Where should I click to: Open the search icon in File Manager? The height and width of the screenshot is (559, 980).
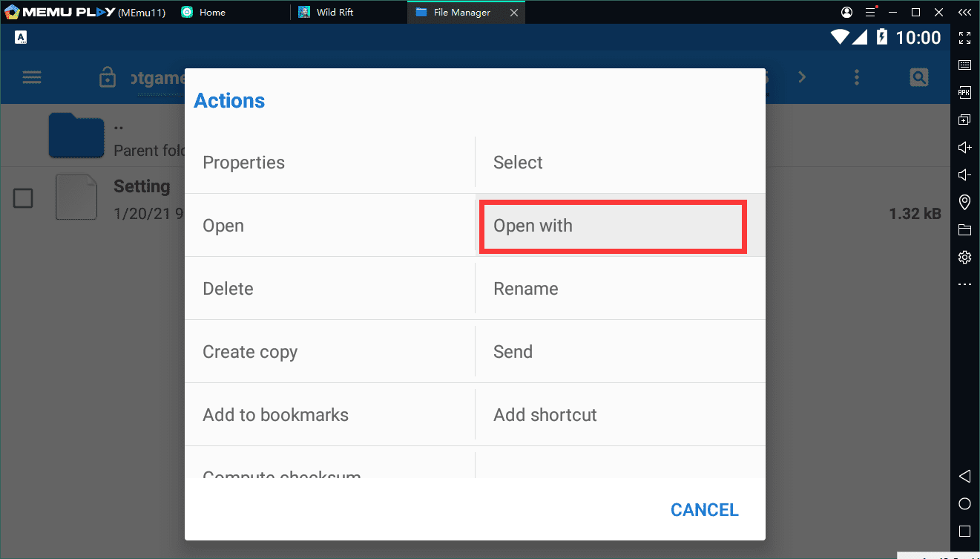tap(918, 77)
